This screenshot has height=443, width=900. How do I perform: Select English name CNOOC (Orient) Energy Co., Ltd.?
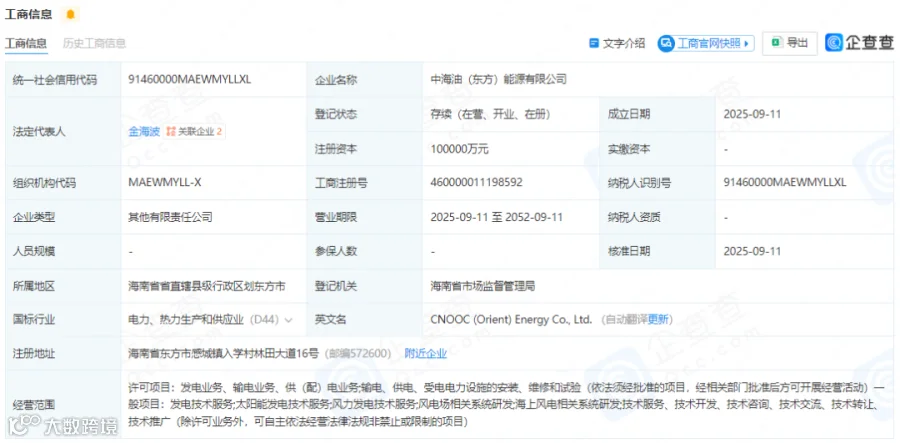511,320
